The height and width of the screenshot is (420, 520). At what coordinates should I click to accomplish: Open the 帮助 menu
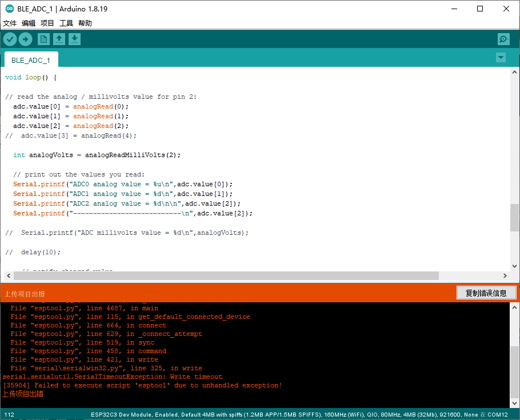click(85, 23)
